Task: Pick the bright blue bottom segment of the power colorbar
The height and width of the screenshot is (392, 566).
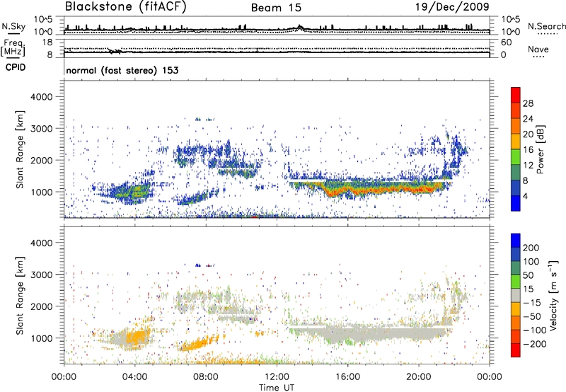Action: 516,204
